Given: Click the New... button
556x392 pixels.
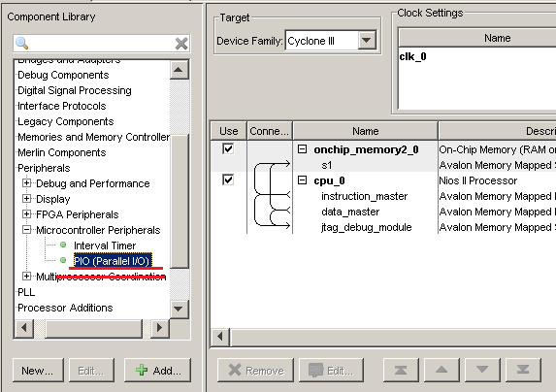Looking at the screenshot, I should click(x=38, y=371).
